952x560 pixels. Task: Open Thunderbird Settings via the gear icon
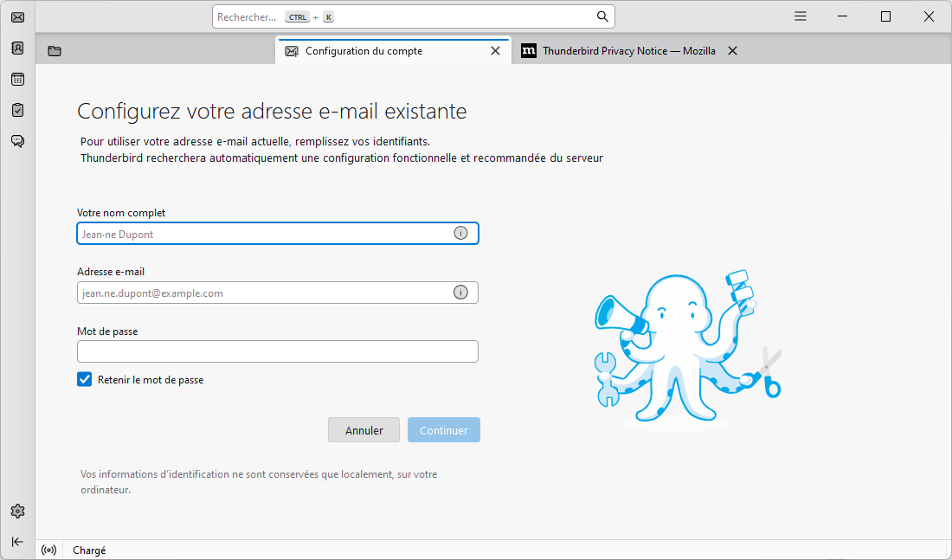click(16, 511)
